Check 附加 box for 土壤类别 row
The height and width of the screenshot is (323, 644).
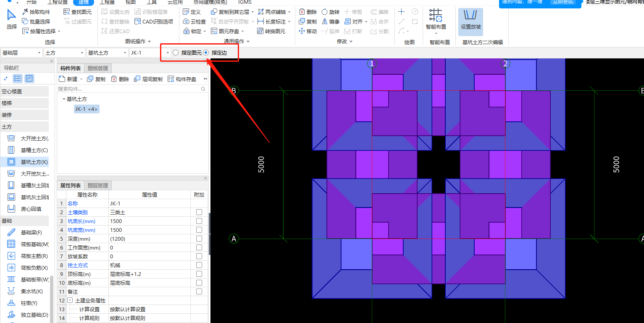(199, 212)
